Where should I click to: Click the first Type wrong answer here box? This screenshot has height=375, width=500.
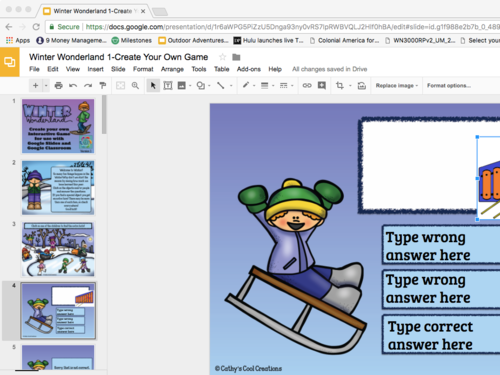pos(441,246)
